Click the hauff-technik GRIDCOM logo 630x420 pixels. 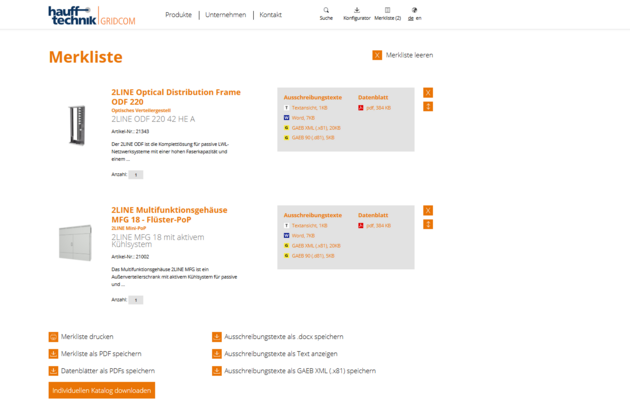coord(92,16)
